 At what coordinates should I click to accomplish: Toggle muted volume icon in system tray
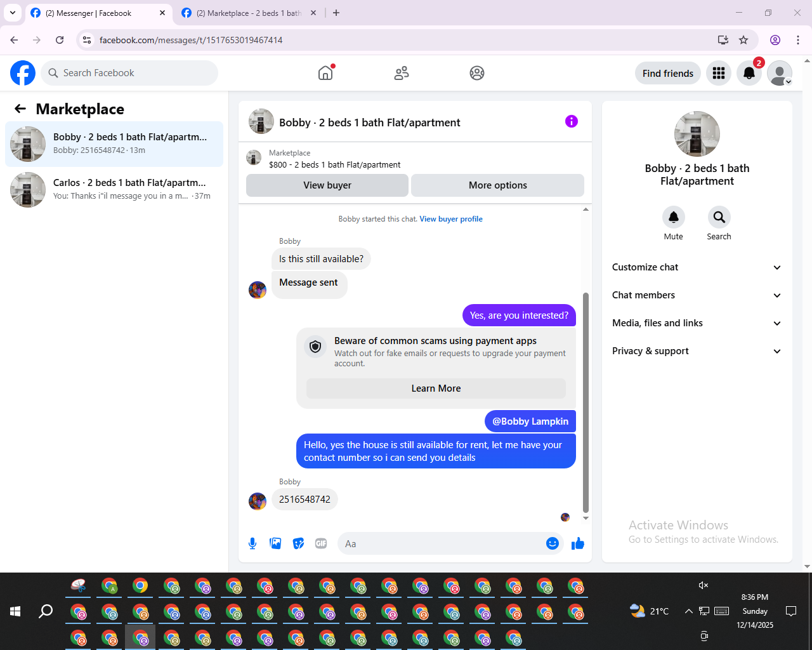coord(704,585)
